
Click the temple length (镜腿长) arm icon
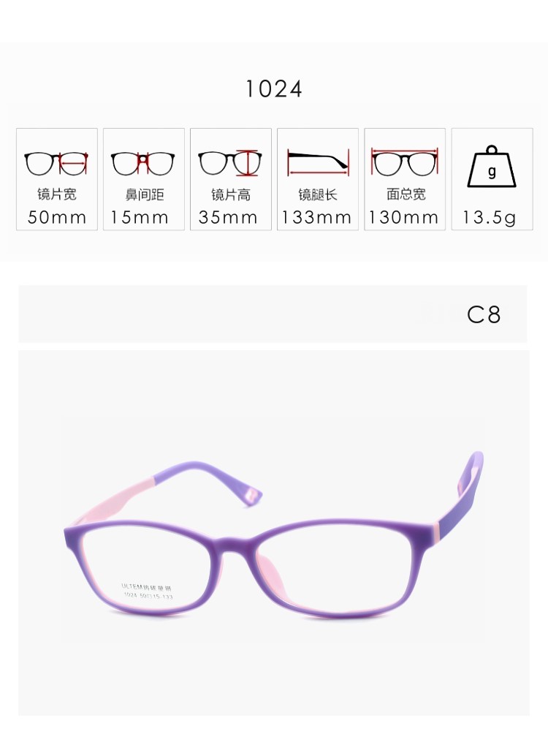click(x=318, y=163)
